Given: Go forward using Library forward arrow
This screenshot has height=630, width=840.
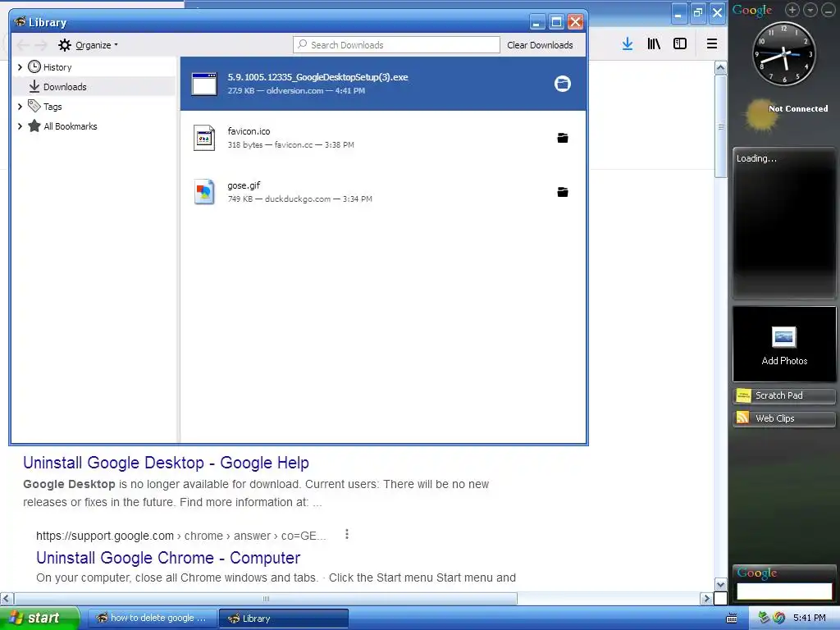Looking at the screenshot, I should coord(41,45).
